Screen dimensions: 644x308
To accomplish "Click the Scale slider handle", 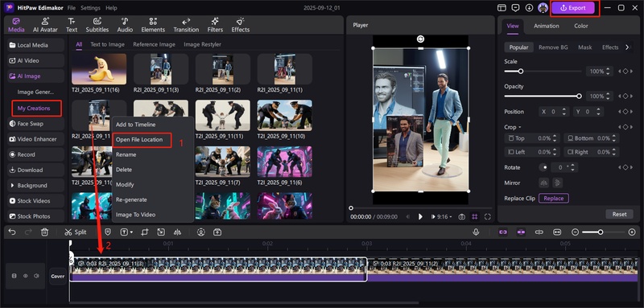I will tap(520, 72).
